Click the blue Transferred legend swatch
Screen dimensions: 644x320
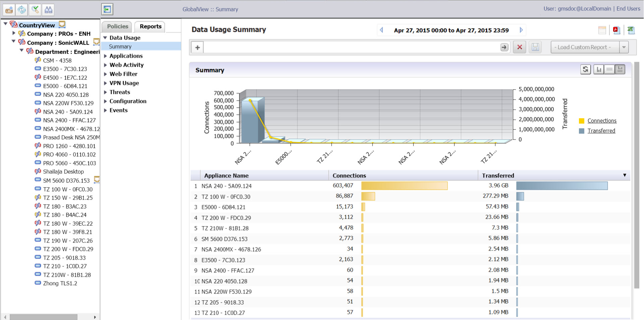click(582, 131)
